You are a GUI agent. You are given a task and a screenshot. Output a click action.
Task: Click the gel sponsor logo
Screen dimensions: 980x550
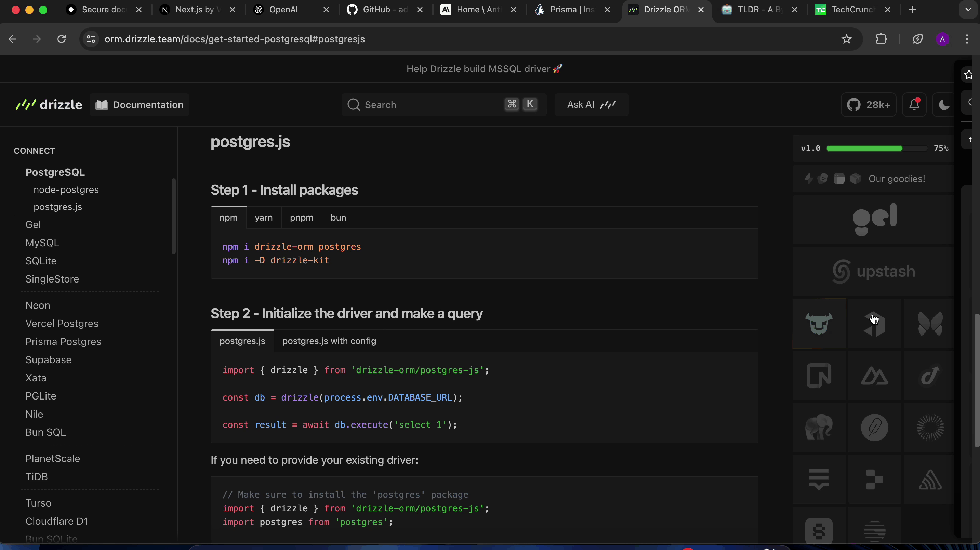pyautogui.click(x=874, y=220)
